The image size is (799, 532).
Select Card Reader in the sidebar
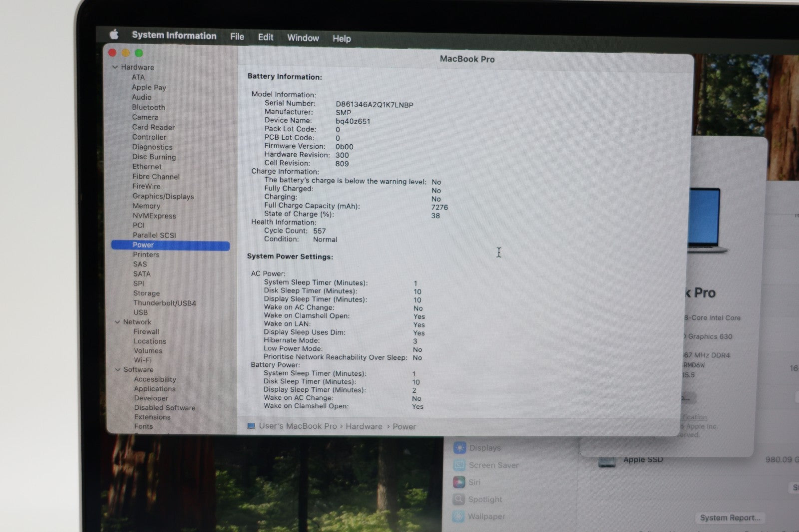tap(153, 127)
